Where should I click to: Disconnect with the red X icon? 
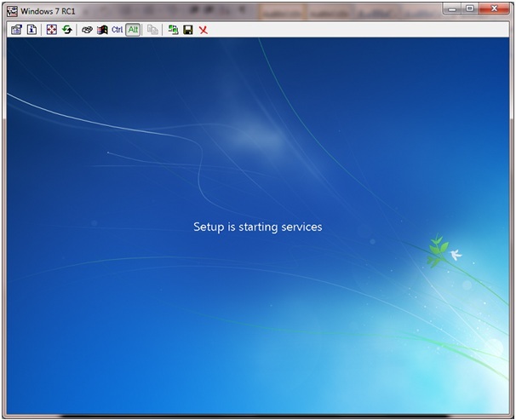click(204, 30)
